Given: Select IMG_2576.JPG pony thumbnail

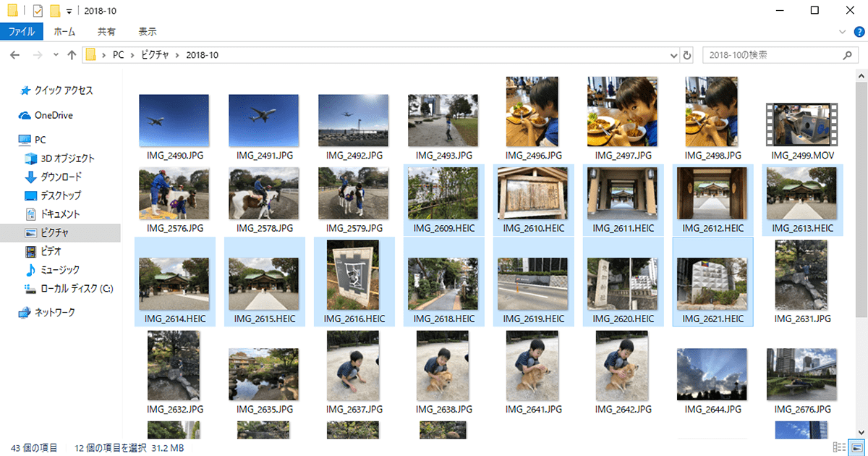Looking at the screenshot, I should pyautogui.click(x=174, y=194).
